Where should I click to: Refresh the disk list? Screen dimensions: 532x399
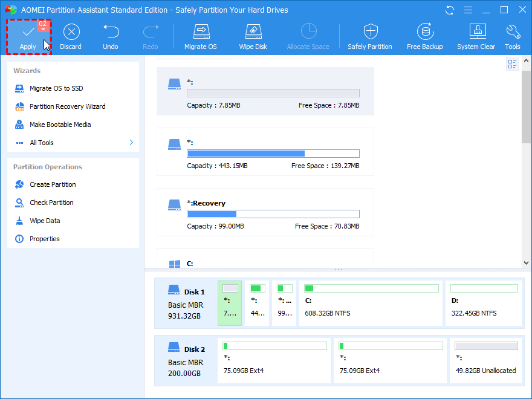(449, 10)
